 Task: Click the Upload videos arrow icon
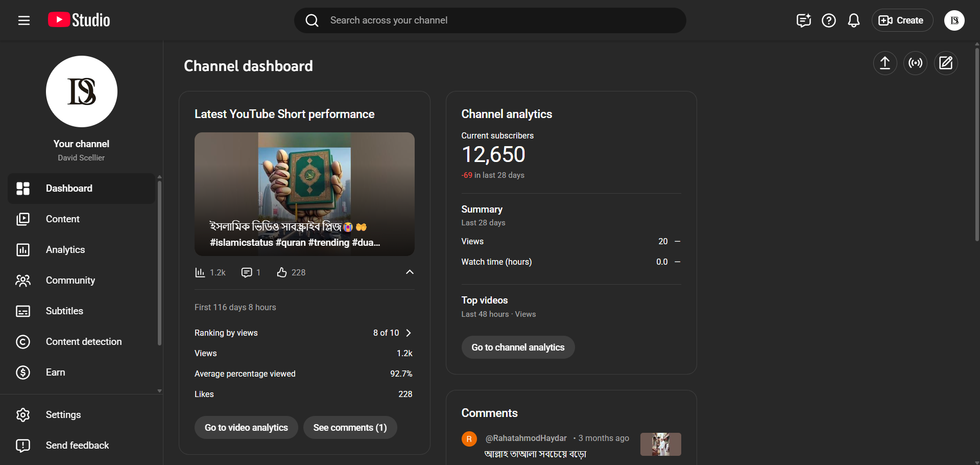tap(885, 63)
